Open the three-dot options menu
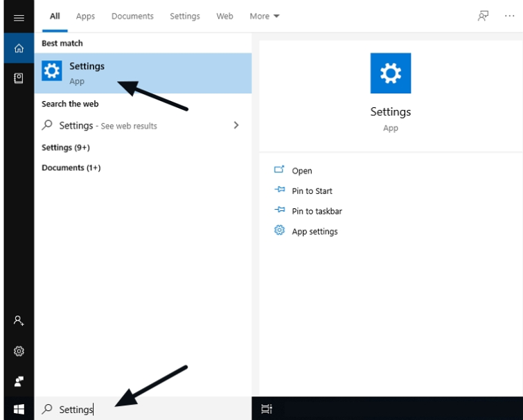Screen dimensions: 523x420 point(511,17)
